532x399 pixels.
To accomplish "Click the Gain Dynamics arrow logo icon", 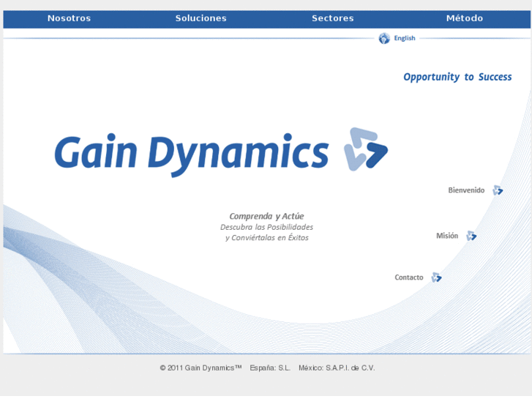I will click(366, 149).
